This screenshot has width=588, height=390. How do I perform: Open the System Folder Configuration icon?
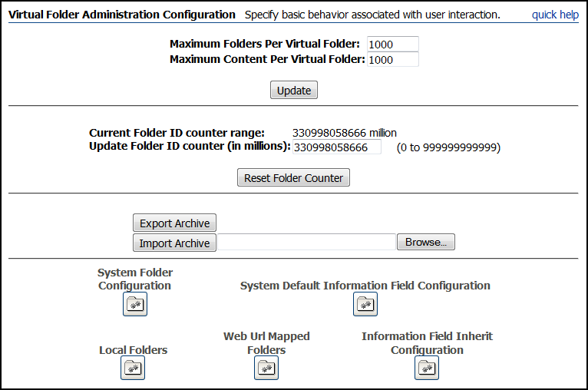(x=135, y=304)
